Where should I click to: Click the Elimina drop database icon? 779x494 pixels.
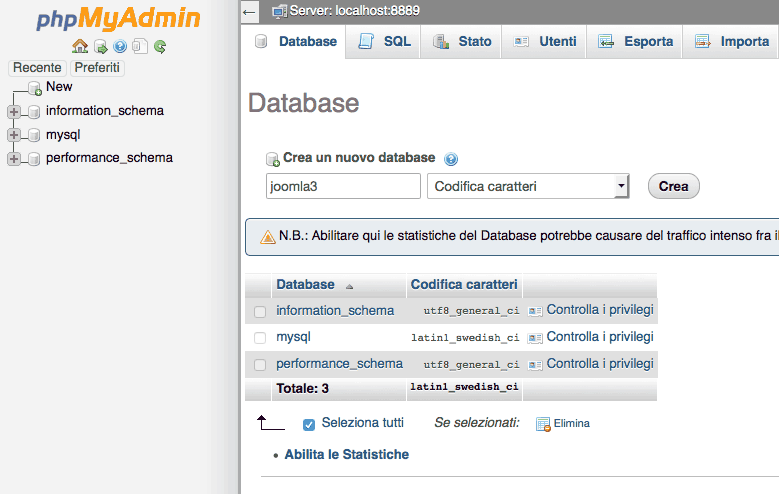[x=543, y=424]
